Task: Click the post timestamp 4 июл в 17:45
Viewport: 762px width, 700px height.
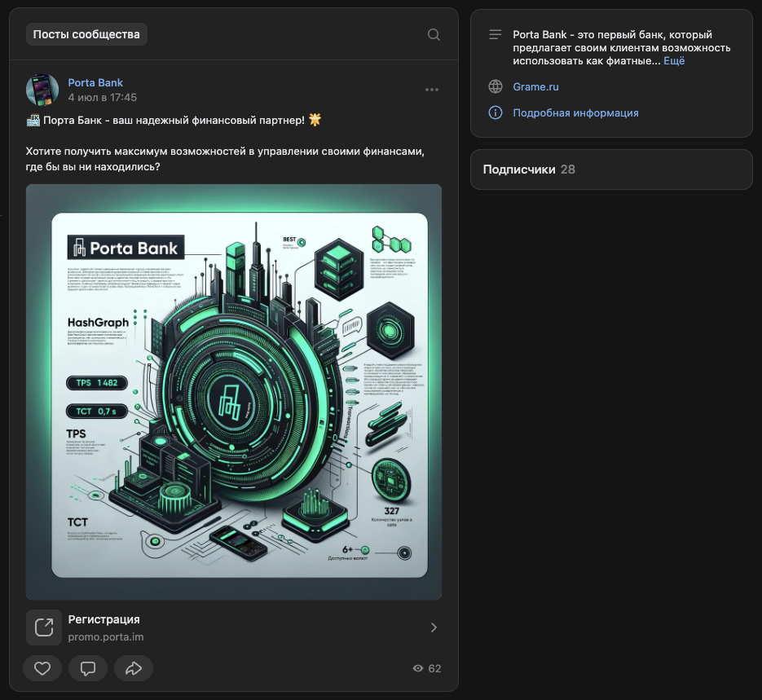Action: pos(102,98)
